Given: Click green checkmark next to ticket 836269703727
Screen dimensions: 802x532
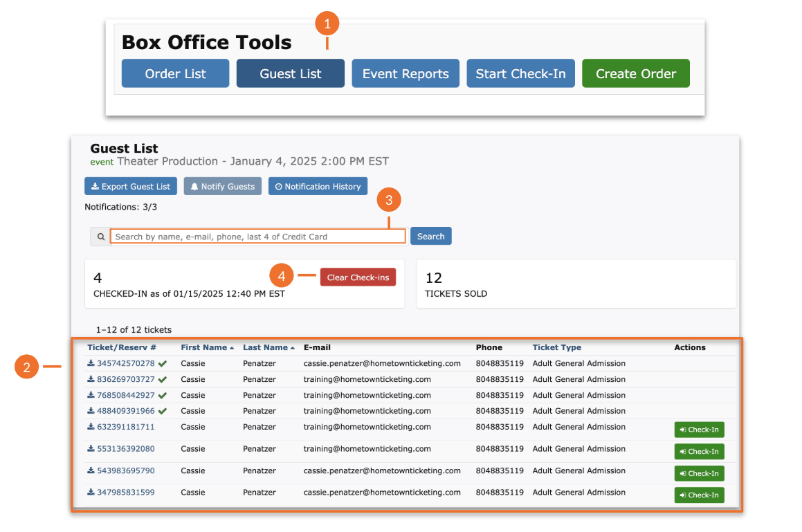Looking at the screenshot, I should (163, 379).
